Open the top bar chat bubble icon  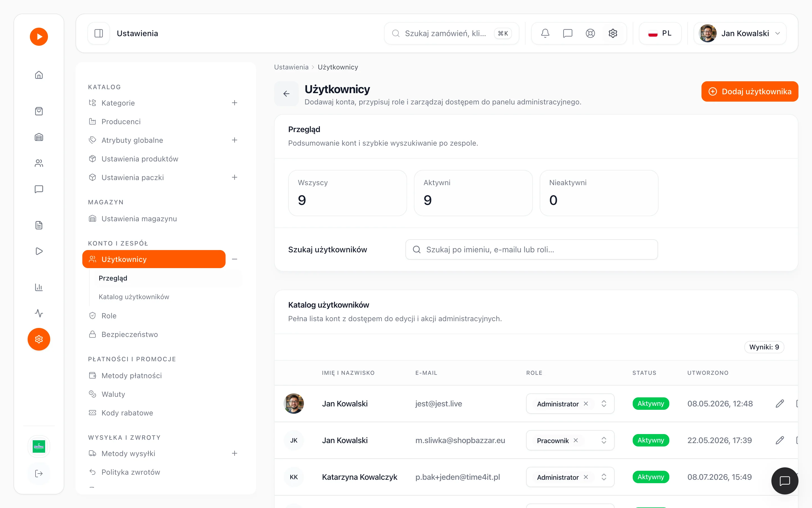(x=568, y=33)
